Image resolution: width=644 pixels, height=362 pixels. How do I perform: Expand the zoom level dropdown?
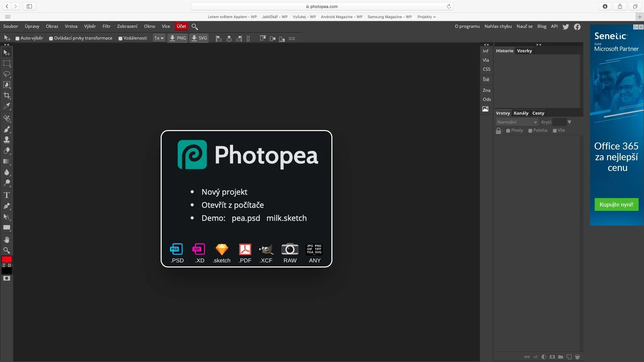point(159,38)
